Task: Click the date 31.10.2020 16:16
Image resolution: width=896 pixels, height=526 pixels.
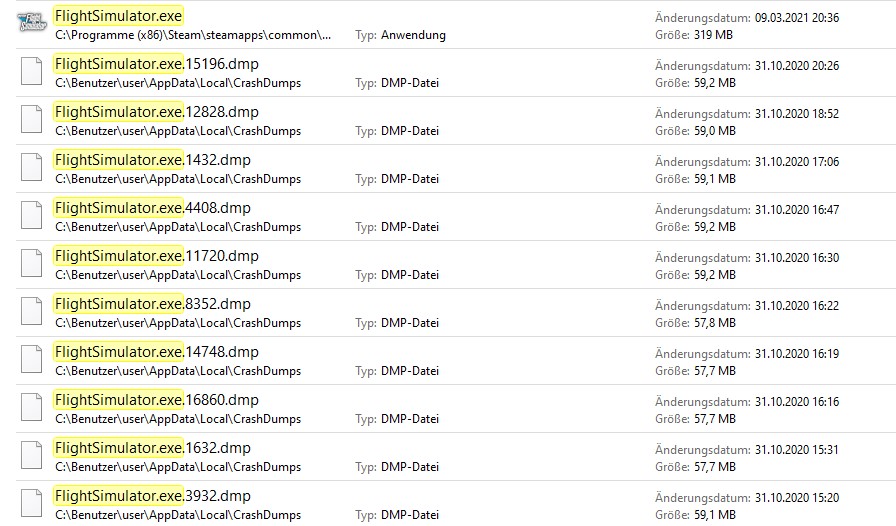Action: point(797,403)
